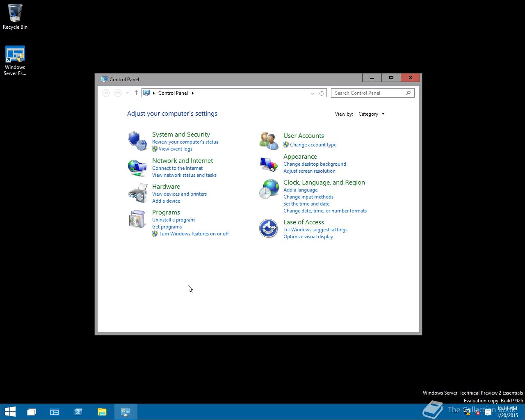The width and height of the screenshot is (525, 420).
Task: Click the Control Panel title bar icon
Action: 104,79
